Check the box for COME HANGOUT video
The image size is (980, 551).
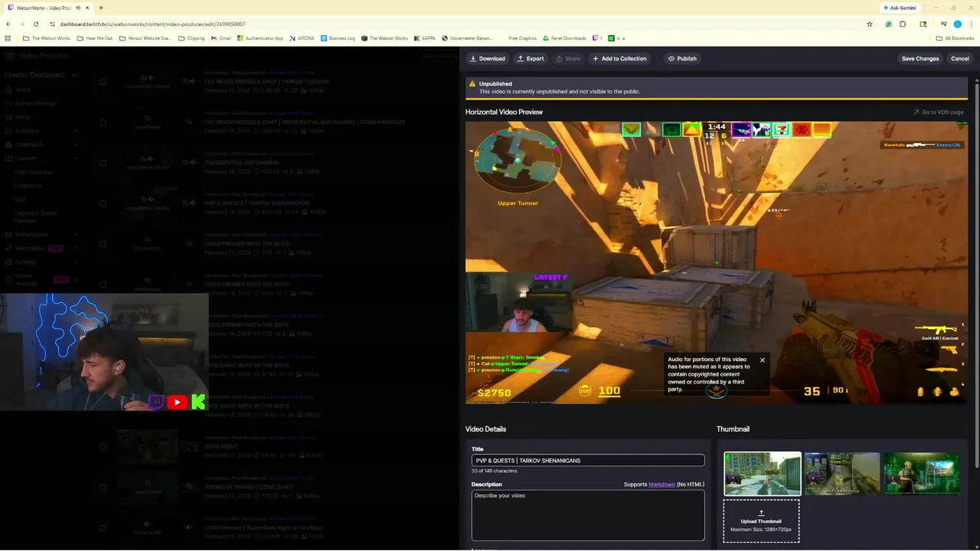click(x=103, y=122)
